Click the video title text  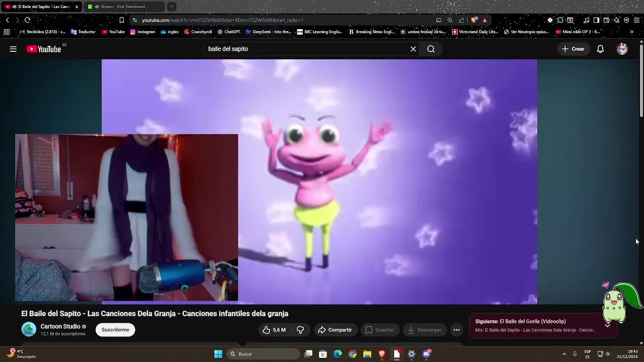point(154,313)
